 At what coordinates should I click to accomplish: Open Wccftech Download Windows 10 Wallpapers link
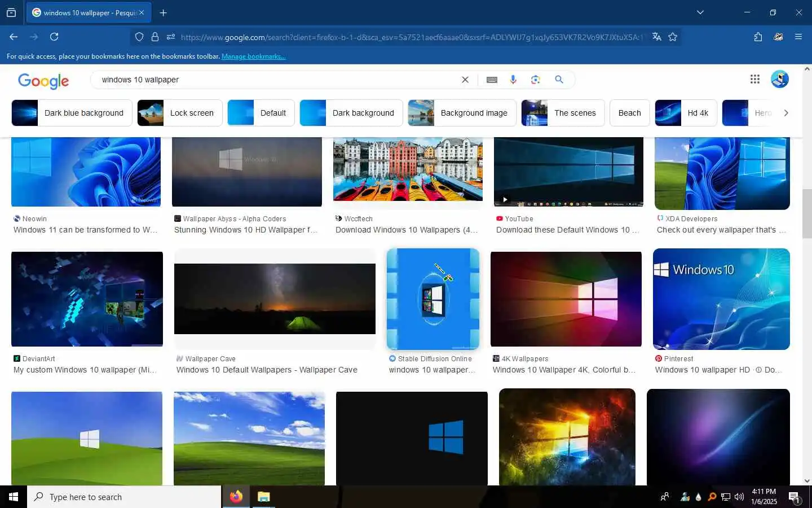click(x=407, y=230)
